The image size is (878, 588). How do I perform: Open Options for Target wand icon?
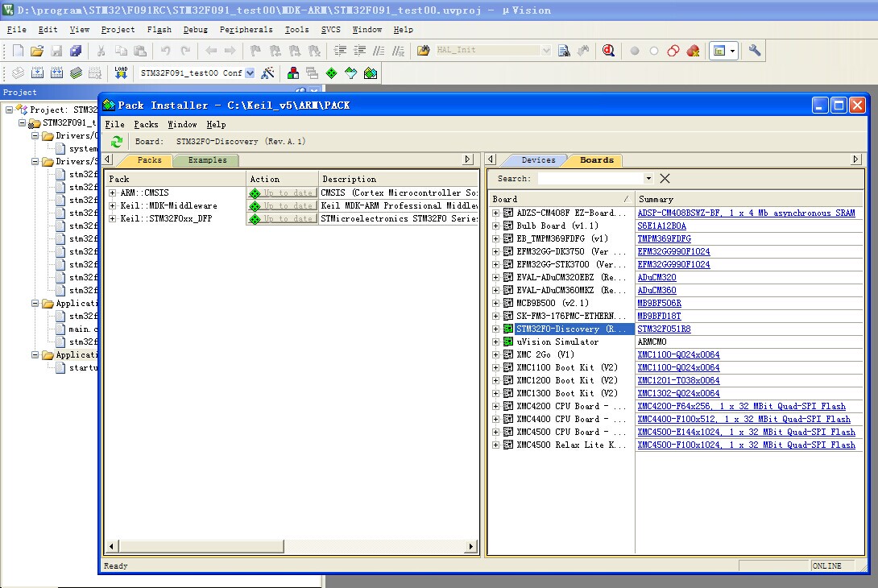point(267,72)
